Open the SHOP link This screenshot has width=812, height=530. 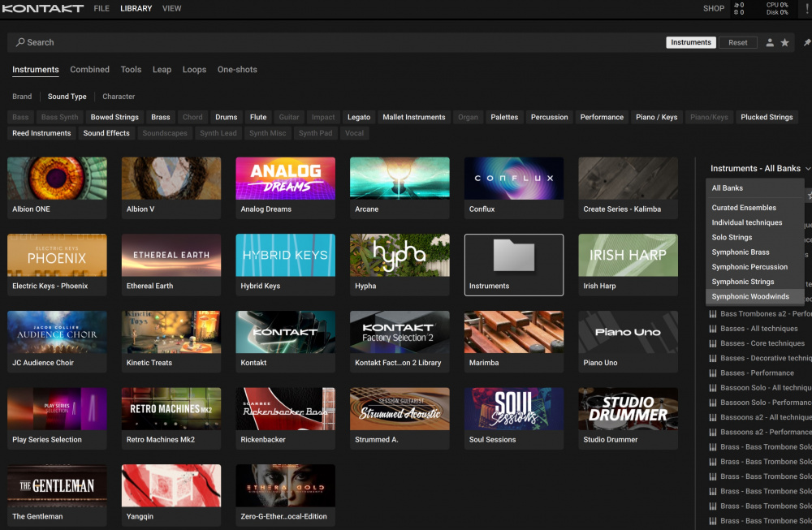point(714,8)
